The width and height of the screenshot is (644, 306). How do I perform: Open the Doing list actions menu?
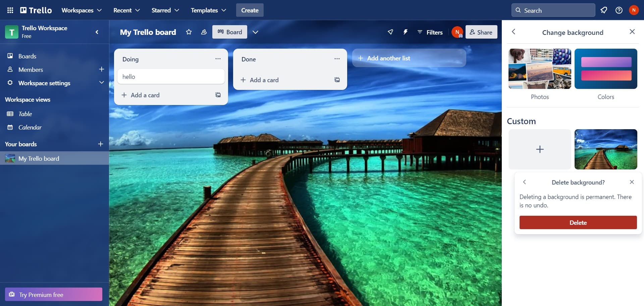point(218,59)
